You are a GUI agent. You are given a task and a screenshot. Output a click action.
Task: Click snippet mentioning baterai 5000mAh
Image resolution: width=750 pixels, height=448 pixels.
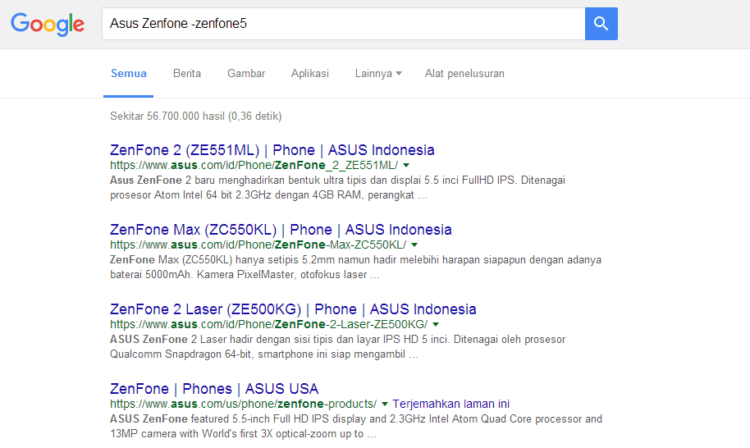coord(356,267)
